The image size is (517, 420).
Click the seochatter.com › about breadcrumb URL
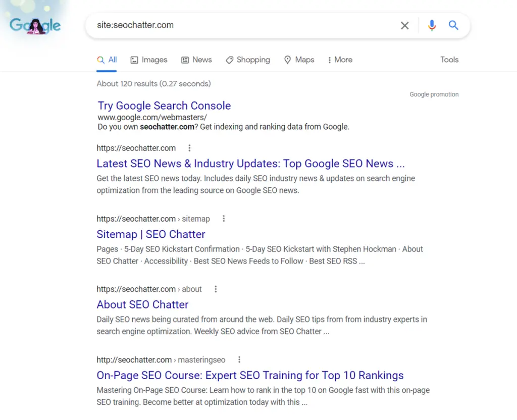pos(149,289)
